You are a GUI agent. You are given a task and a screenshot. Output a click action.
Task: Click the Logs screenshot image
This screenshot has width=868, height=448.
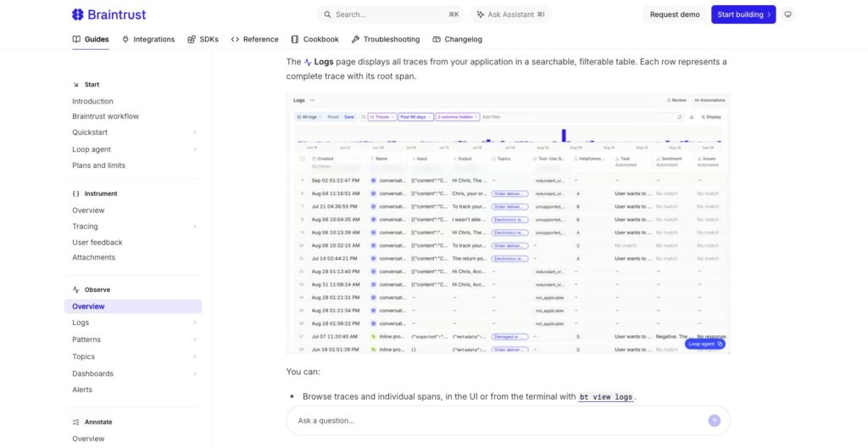(x=509, y=223)
